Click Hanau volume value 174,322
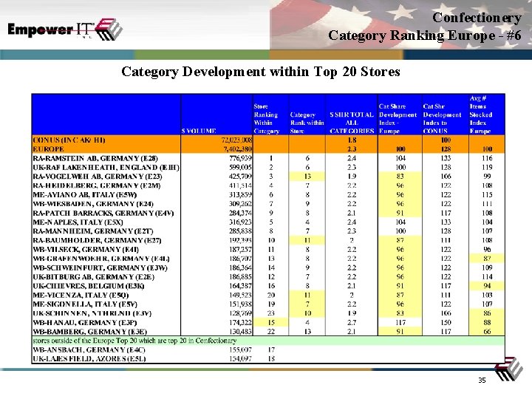 tap(241, 323)
